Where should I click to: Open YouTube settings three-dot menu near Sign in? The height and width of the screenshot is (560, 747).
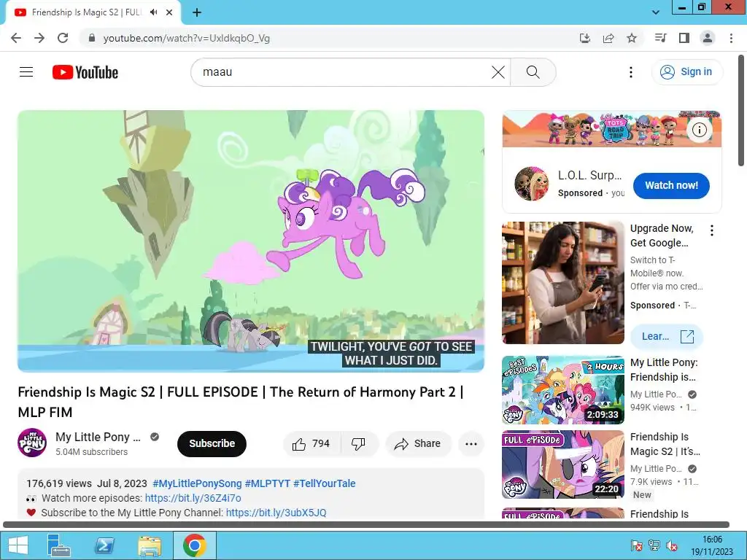pos(631,72)
